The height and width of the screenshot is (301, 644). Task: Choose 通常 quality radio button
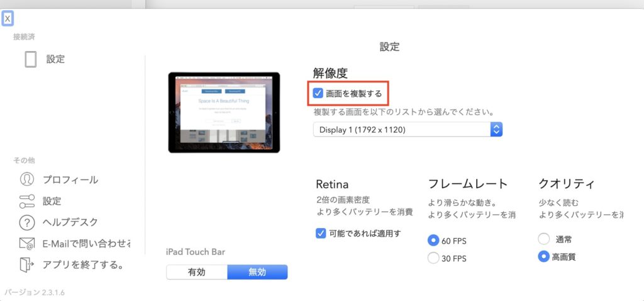click(544, 239)
